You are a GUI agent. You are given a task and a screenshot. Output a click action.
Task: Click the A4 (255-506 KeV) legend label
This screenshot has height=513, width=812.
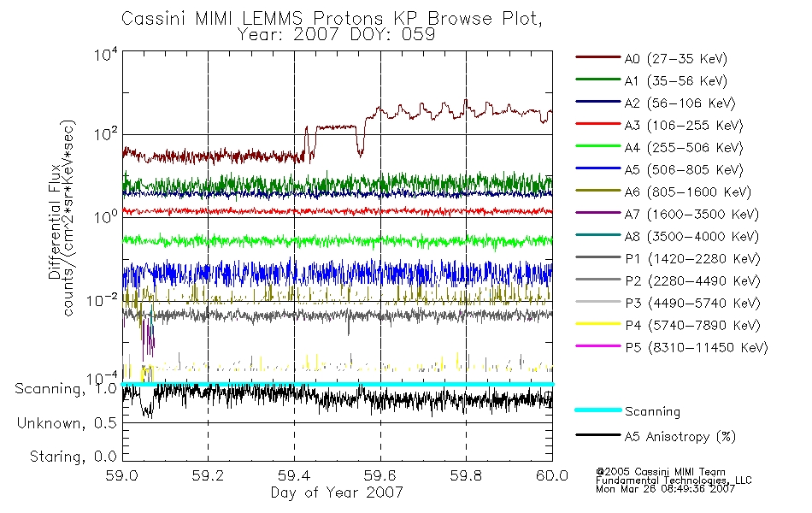click(x=684, y=148)
